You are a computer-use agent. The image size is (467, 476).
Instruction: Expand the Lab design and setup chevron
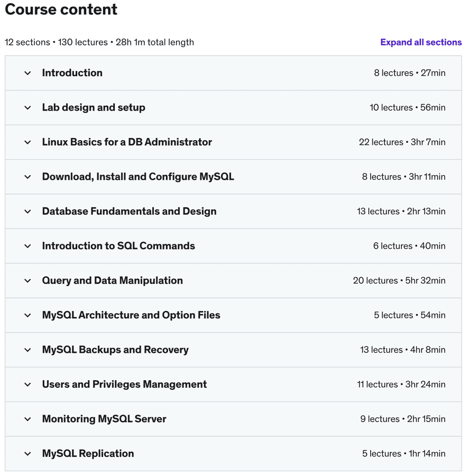pyautogui.click(x=28, y=108)
